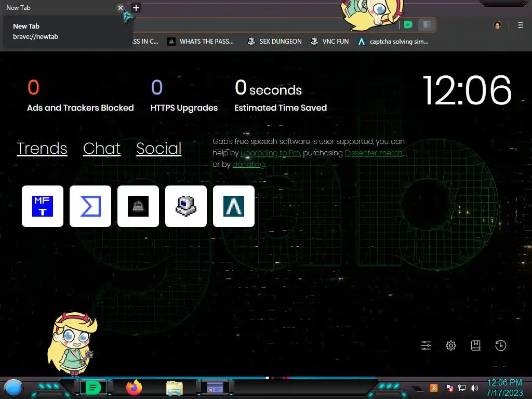The image size is (532, 399).
Task: Open the user profile avatar menu
Action: [497, 25]
